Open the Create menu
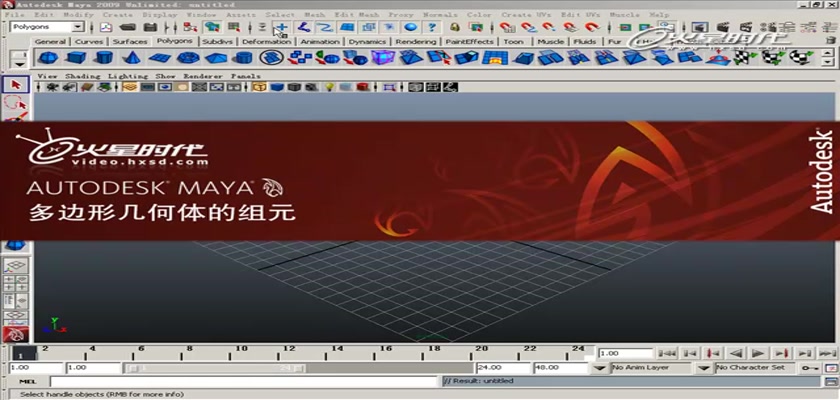Screen dimensions: 840x400 (x=117, y=14)
